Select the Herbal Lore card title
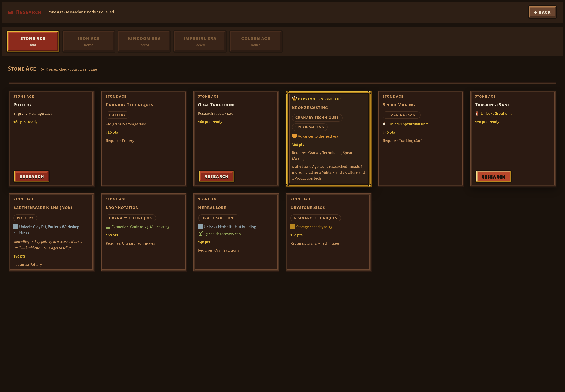This screenshot has height=392, width=565. (x=212, y=207)
